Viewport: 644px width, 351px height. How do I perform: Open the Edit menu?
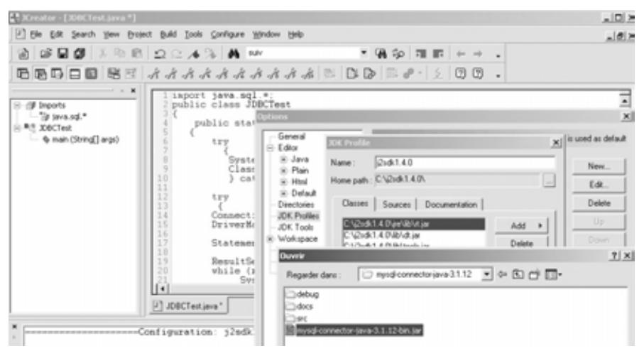(x=56, y=35)
